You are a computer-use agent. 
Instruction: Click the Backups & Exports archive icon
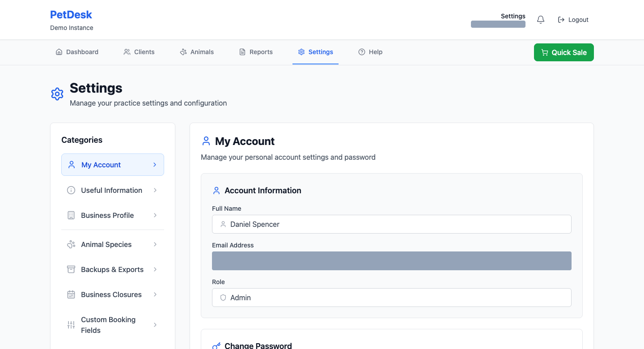[71, 269]
